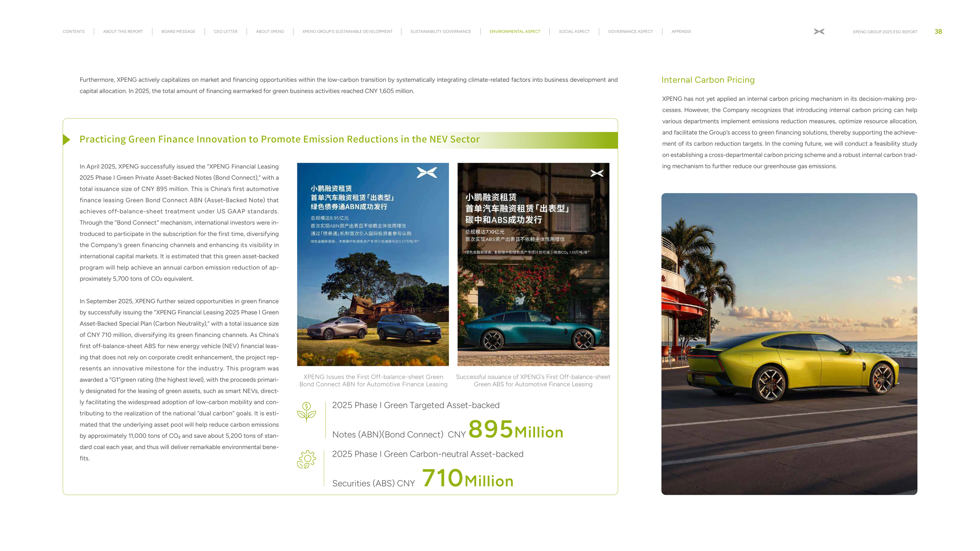The width and height of the screenshot is (980, 551).
Task: Click XPENG logo on blue ABN poster
Action: [427, 173]
